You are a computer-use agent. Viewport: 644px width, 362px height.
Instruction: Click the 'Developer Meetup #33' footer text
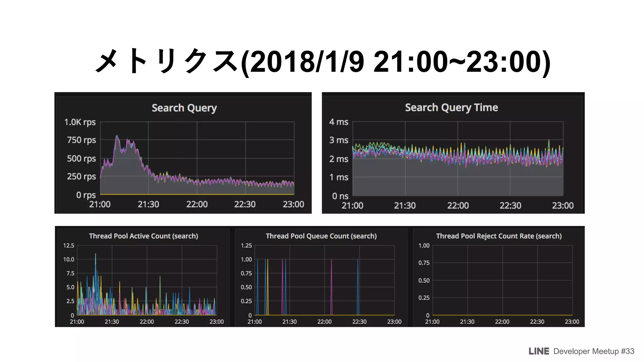coord(594,351)
